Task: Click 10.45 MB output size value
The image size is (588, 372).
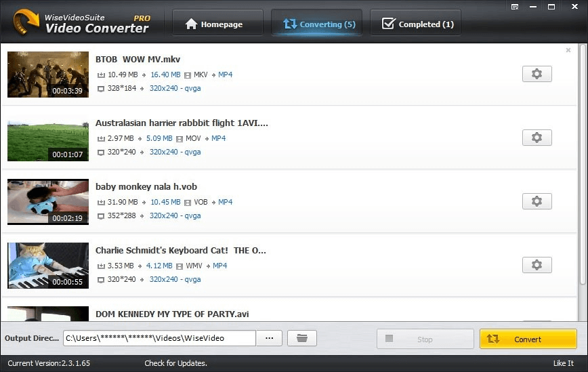Action: [x=165, y=202]
